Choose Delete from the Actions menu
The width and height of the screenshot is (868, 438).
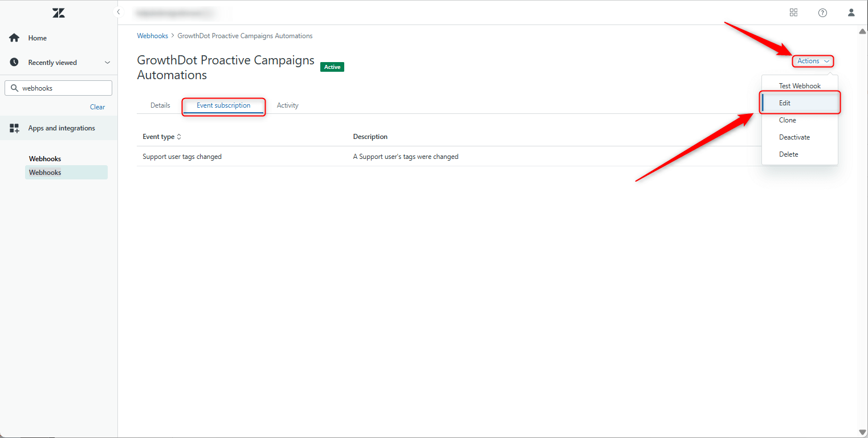click(788, 154)
